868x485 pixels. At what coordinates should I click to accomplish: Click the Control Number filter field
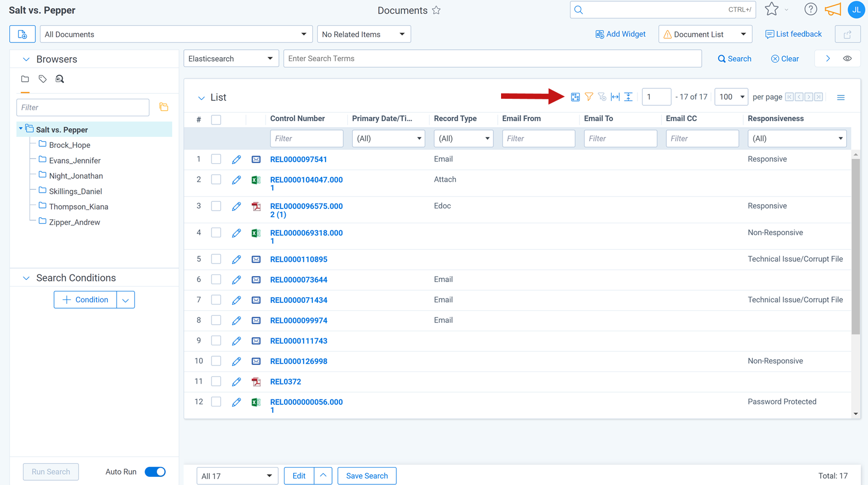point(306,139)
